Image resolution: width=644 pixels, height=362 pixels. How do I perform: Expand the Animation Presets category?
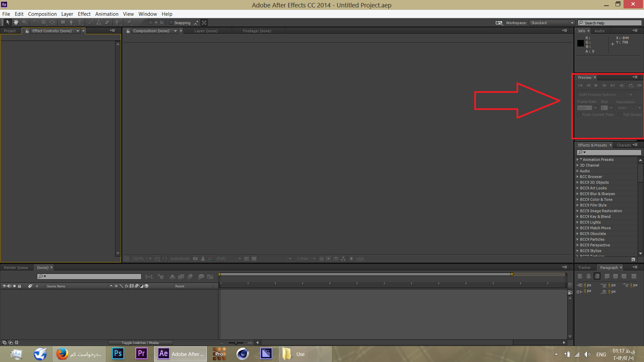point(578,160)
